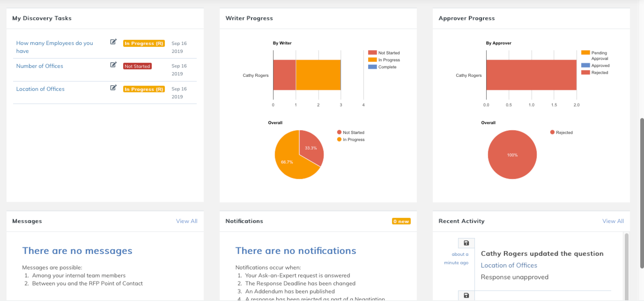Click edit icon beside Number of Offices
Viewport: 644px width, 305px height.
(113, 65)
